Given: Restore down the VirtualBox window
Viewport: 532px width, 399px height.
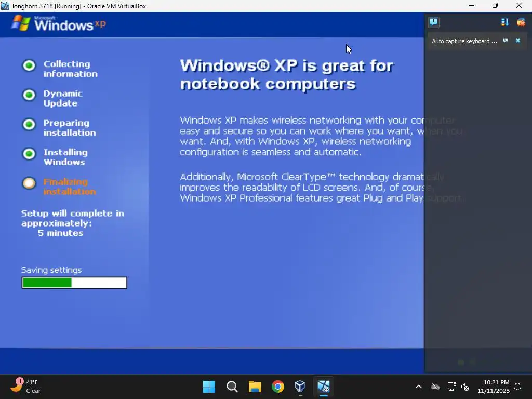Looking at the screenshot, I should click(x=495, y=5).
